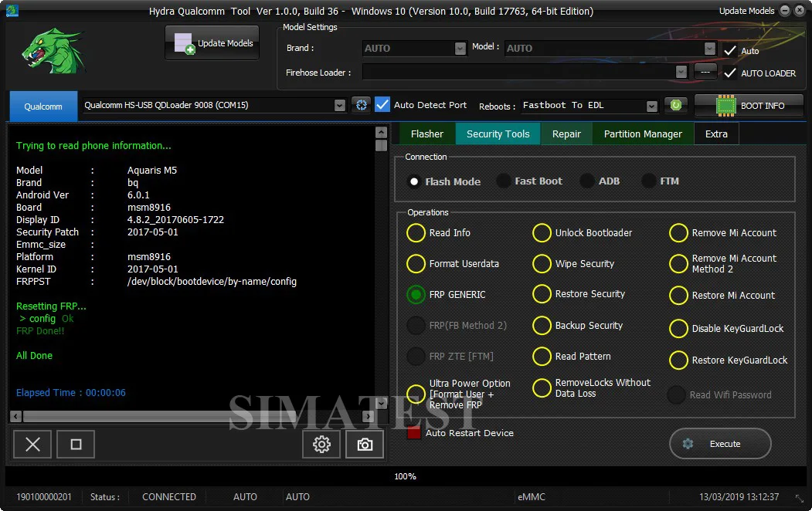
Task: Click the date 13/03/2019 13:12:37
Action: [739, 497]
